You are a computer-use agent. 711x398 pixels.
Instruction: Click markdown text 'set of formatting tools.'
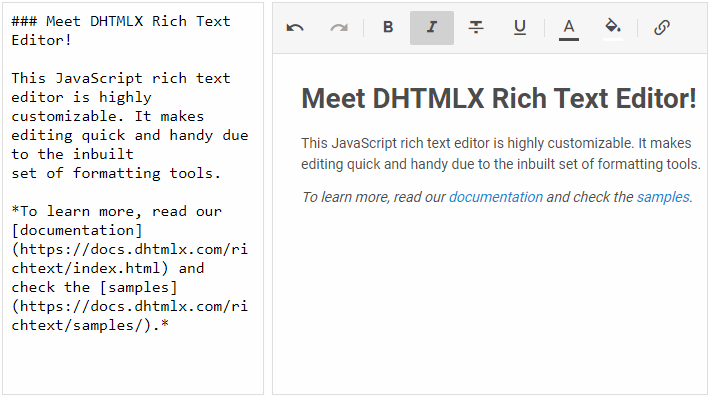(x=116, y=173)
